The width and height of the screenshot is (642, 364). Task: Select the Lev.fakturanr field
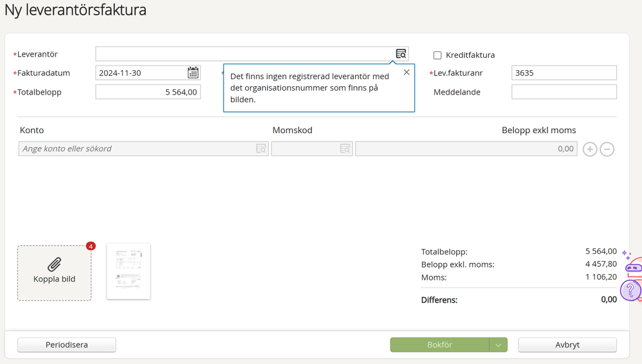[x=564, y=73]
